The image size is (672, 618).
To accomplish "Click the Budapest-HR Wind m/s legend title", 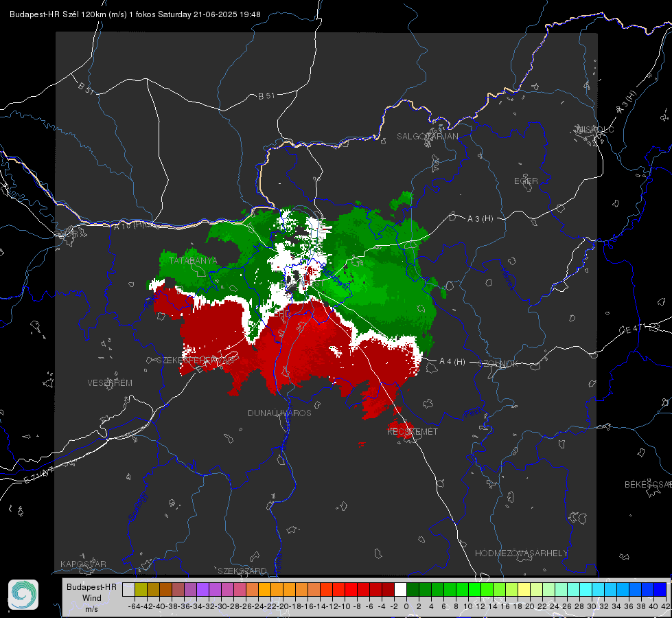I will click(92, 597).
